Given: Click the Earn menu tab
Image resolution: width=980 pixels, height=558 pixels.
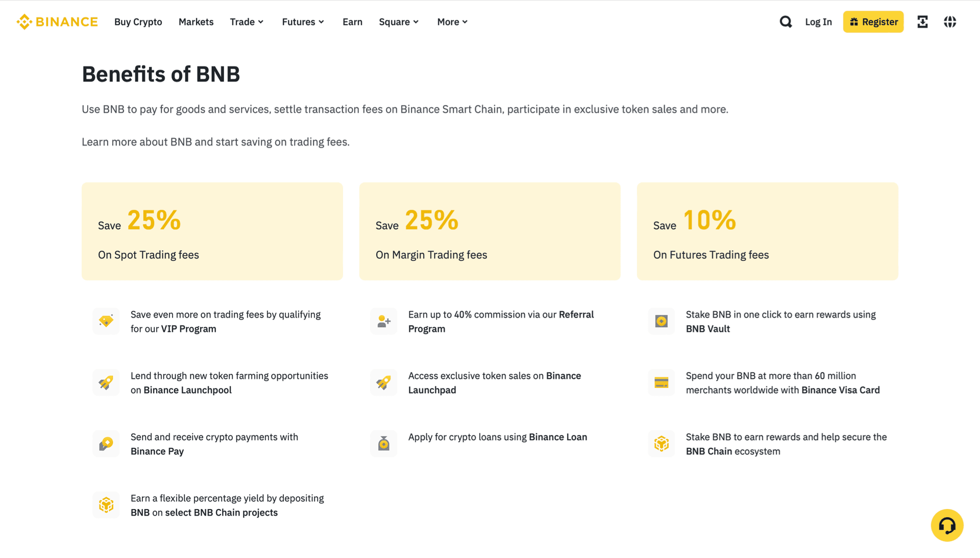Looking at the screenshot, I should point(352,21).
